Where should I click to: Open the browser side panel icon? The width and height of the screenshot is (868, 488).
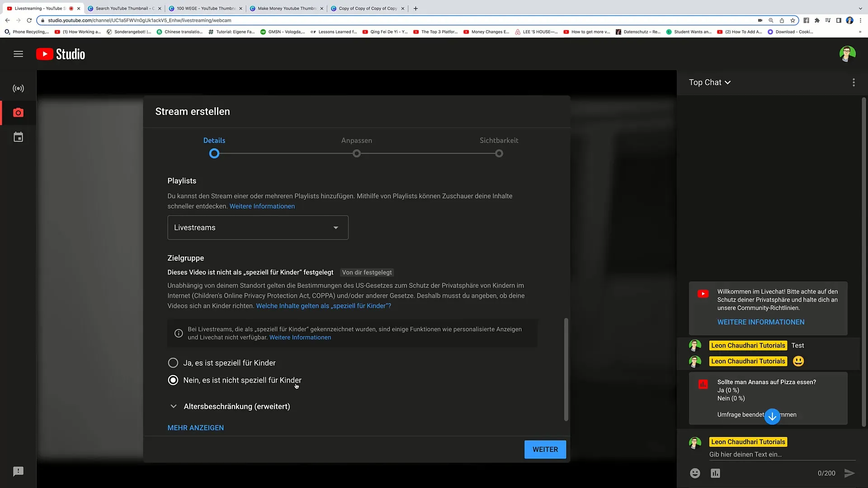pyautogui.click(x=839, y=20)
